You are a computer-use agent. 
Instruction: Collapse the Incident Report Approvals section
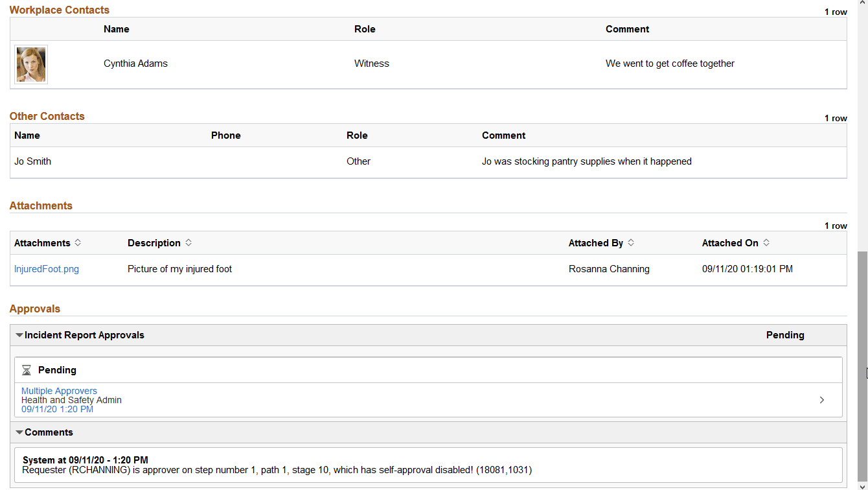[x=20, y=335]
